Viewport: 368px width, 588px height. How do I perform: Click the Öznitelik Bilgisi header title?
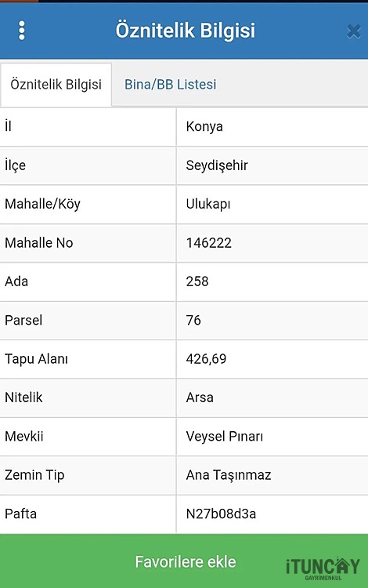[186, 31]
